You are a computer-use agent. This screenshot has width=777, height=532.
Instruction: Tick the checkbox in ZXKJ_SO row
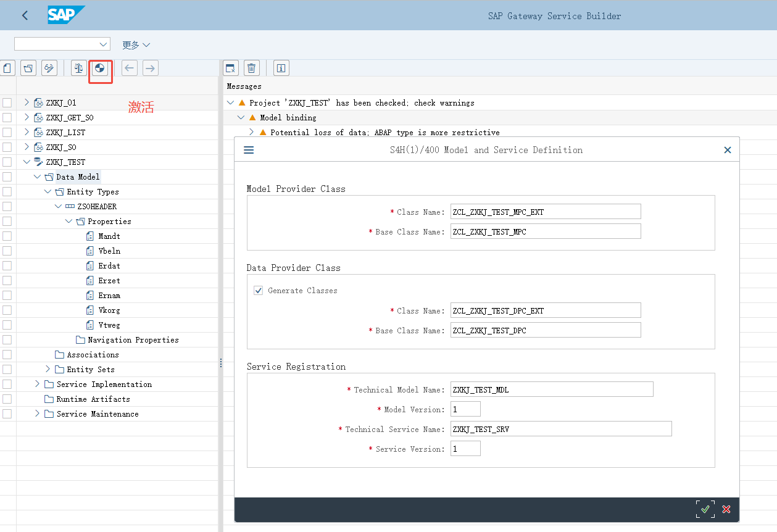point(7,147)
